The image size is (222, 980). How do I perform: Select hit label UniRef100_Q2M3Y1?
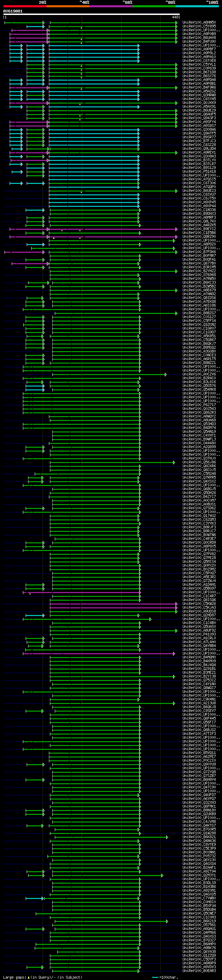point(199,875)
